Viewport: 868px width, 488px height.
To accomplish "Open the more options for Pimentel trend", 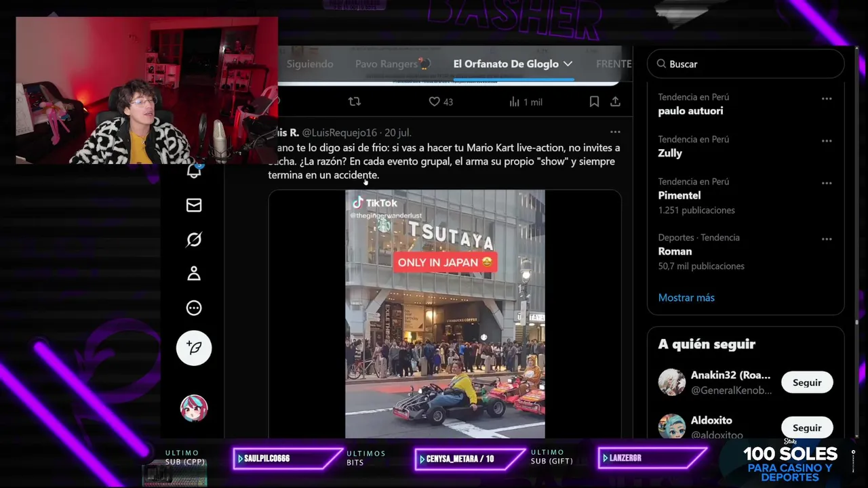I will [827, 183].
